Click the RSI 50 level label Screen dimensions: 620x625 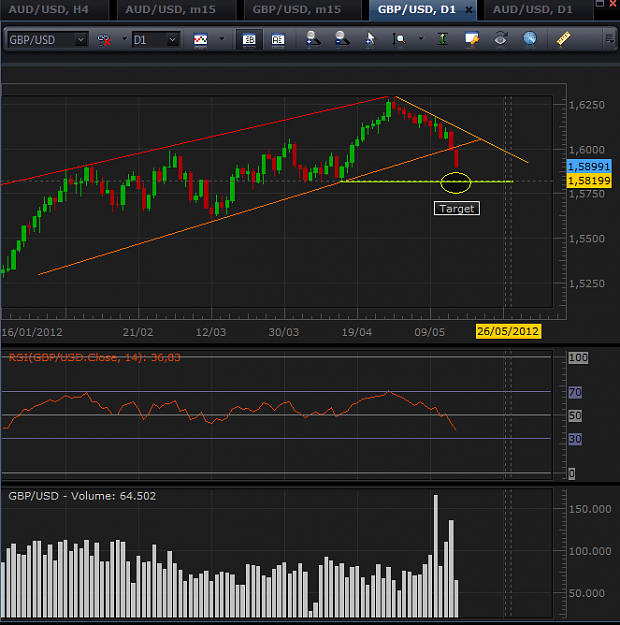click(x=575, y=415)
